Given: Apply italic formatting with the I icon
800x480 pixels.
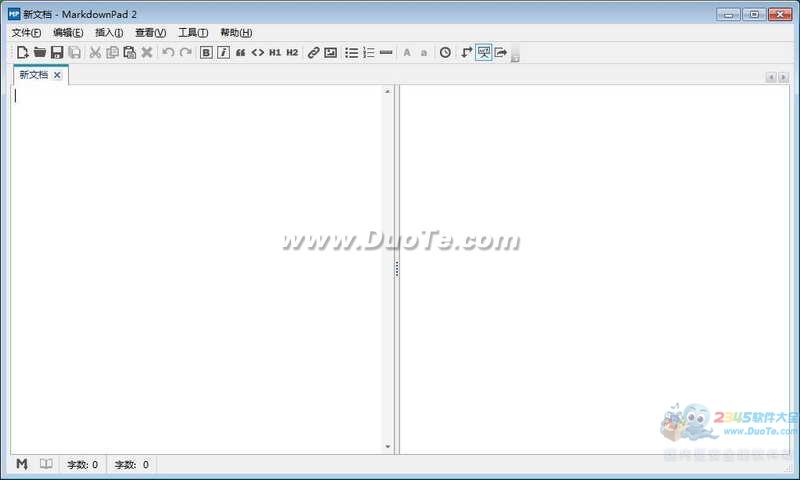Looking at the screenshot, I should [223, 52].
